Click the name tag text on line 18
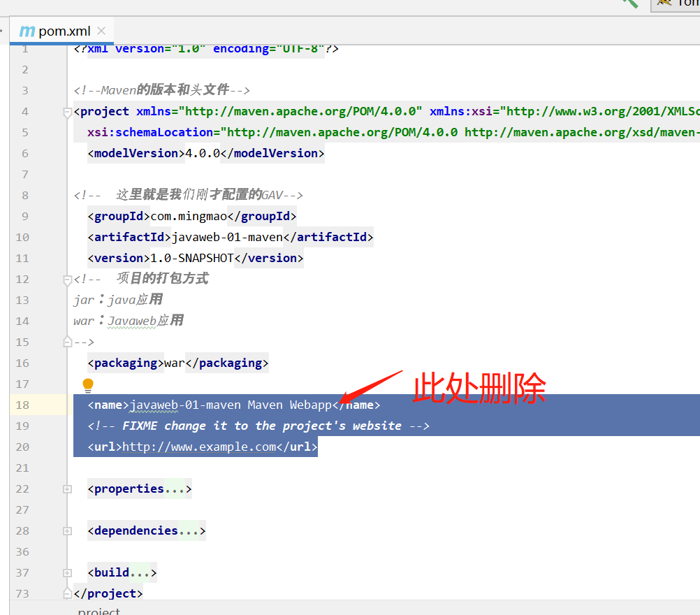700x615 pixels. tap(234, 405)
